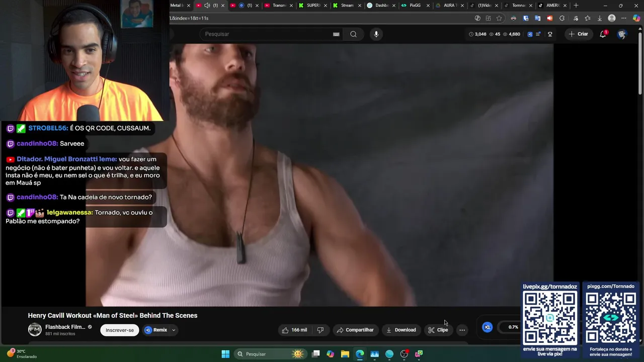
Task: Click Ditador. Miguel Bronzatti leme chat message
Action: pos(86,171)
